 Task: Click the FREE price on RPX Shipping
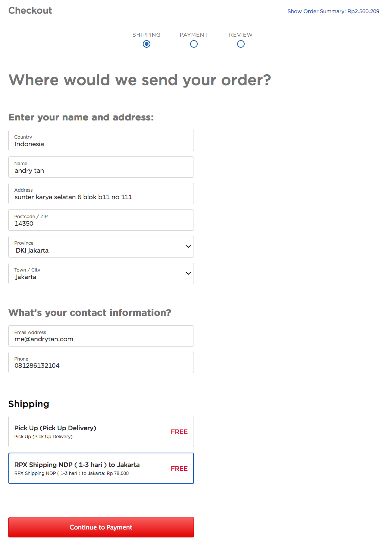[179, 469]
